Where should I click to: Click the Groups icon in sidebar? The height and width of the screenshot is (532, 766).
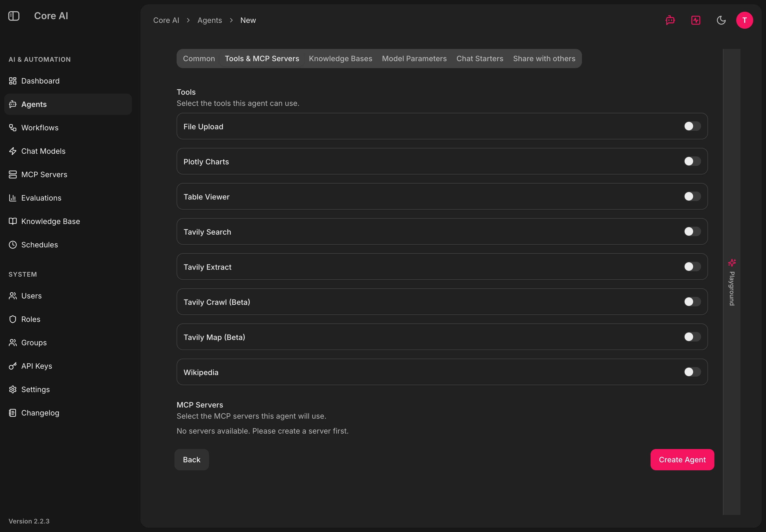pyautogui.click(x=13, y=343)
